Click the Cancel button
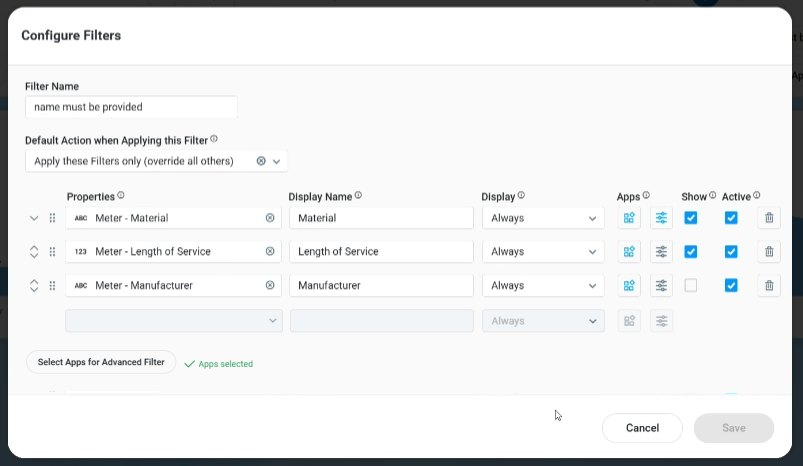The image size is (803, 466). [642, 428]
